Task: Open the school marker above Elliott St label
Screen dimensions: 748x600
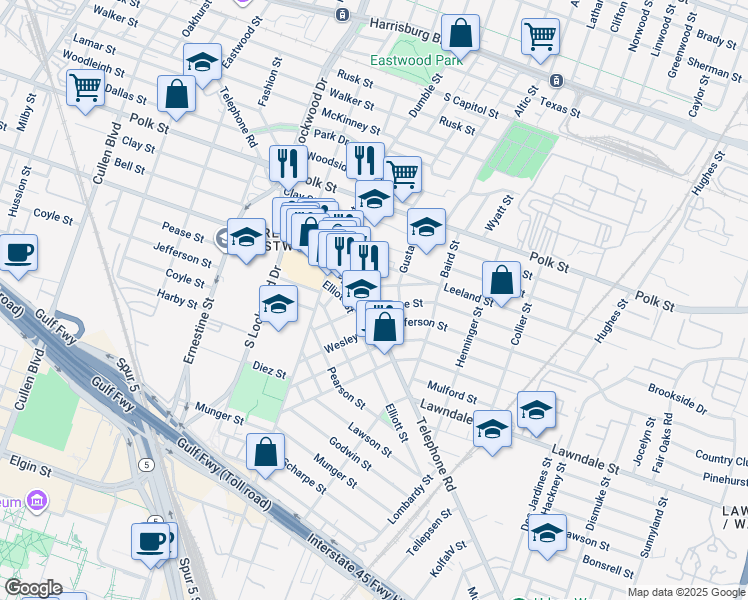Action: (361, 290)
